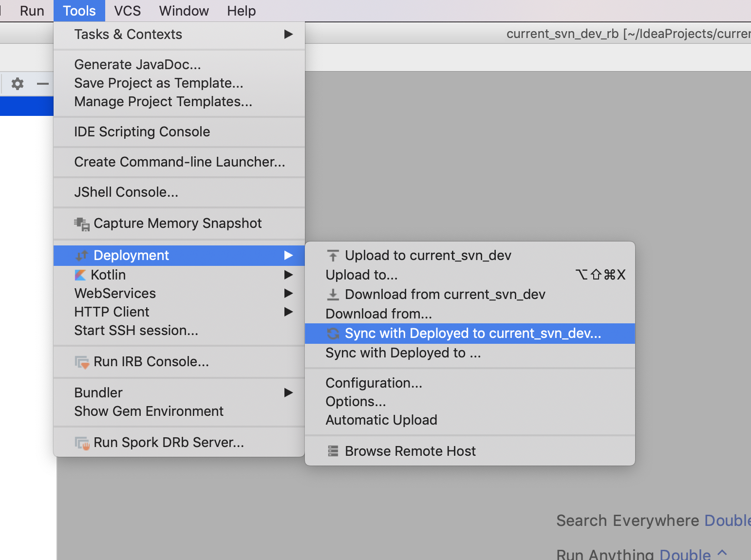Click the Browse Remote Host server icon
This screenshot has height=560, width=751.
pos(333,451)
